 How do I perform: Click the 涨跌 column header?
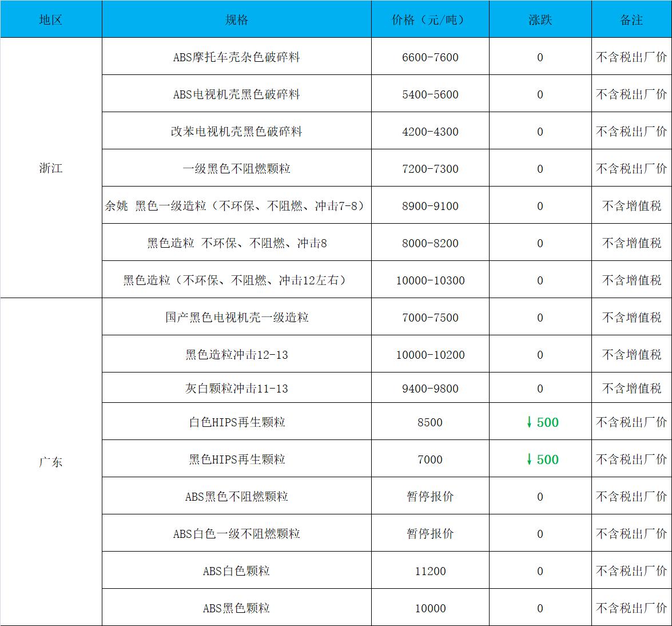[x=540, y=19]
